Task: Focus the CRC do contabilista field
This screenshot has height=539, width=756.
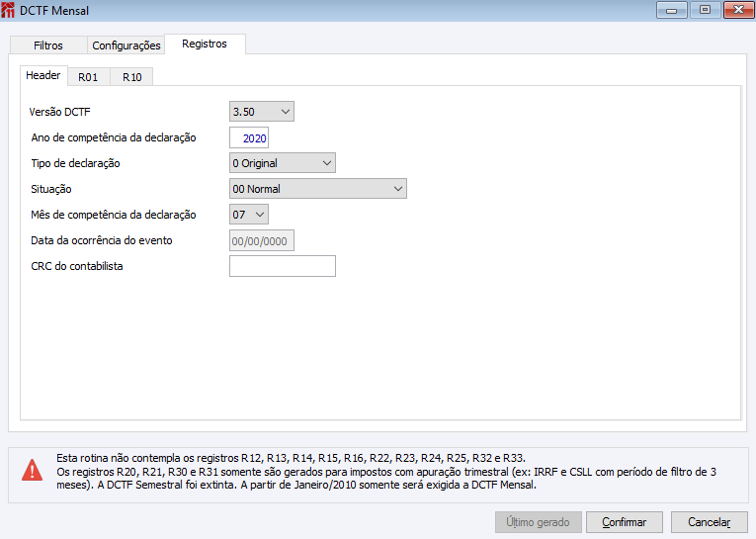Action: coord(282,266)
